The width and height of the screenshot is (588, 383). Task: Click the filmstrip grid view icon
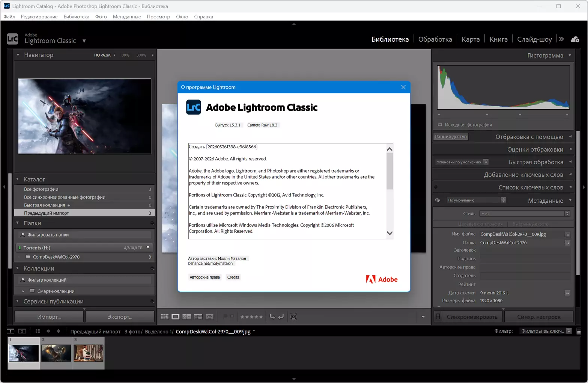38,331
